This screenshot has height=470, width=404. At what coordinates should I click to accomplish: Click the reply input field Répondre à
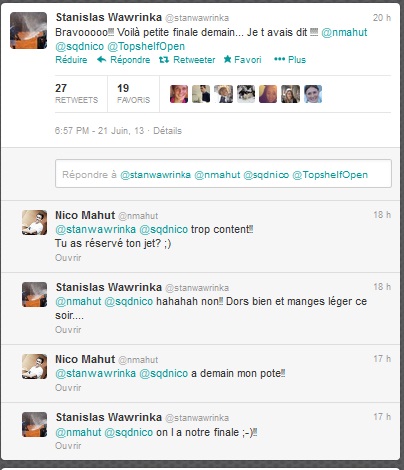(x=223, y=174)
